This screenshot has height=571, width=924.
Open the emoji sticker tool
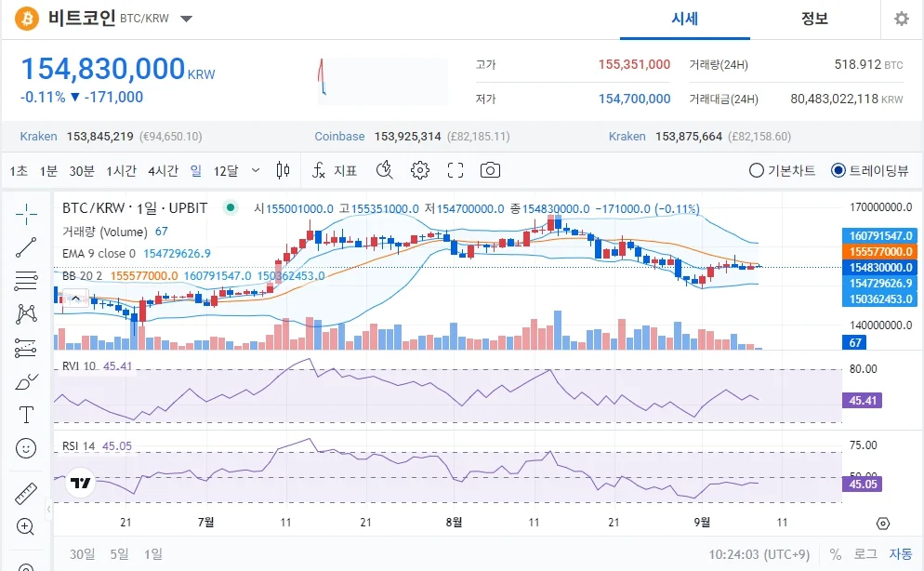26,448
